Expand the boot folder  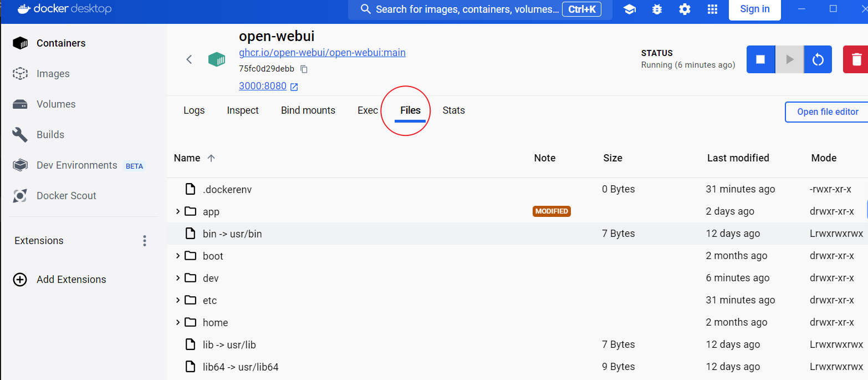pyautogui.click(x=177, y=256)
